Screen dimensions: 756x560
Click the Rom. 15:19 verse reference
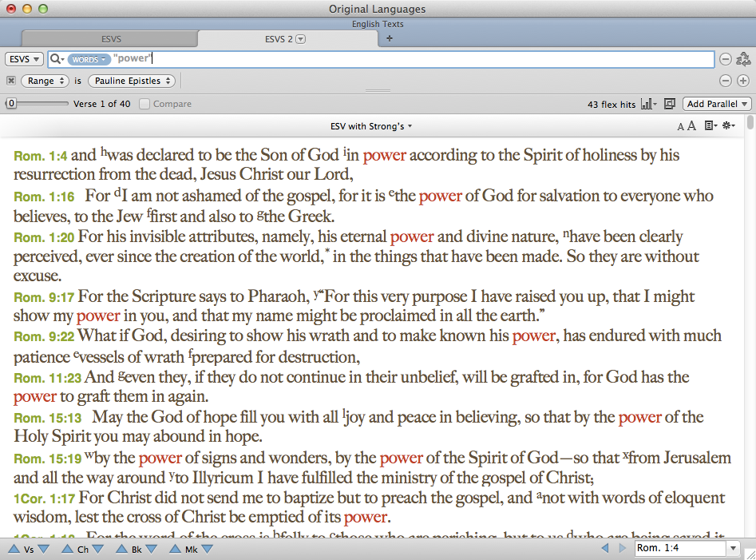(x=47, y=459)
